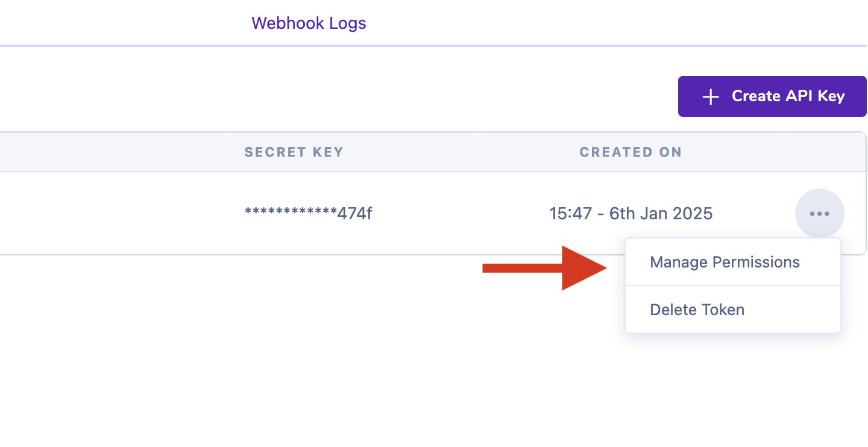Click the notch marker left of CREATED ON header

click(477, 134)
